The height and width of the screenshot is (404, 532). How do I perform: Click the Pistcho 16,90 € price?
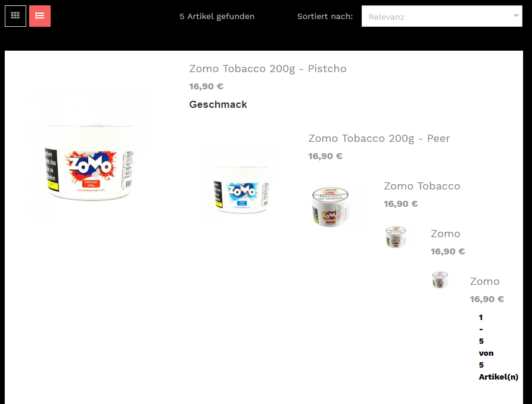click(x=206, y=86)
